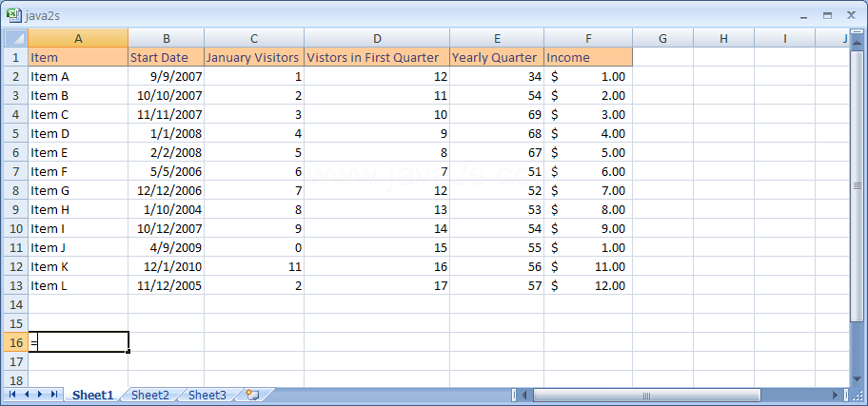Minimize the java2s workbook window
Screen dimensions: 868x406
click(804, 16)
